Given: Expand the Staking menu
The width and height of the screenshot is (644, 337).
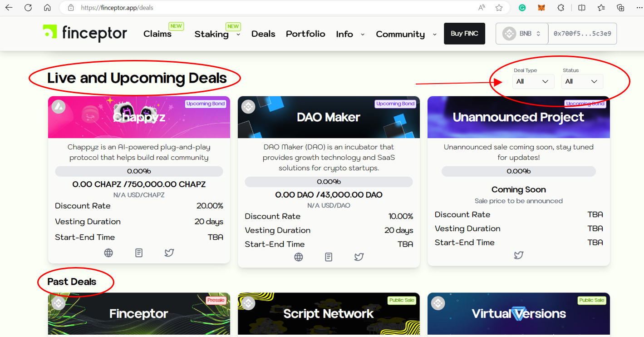Looking at the screenshot, I should click(x=217, y=34).
